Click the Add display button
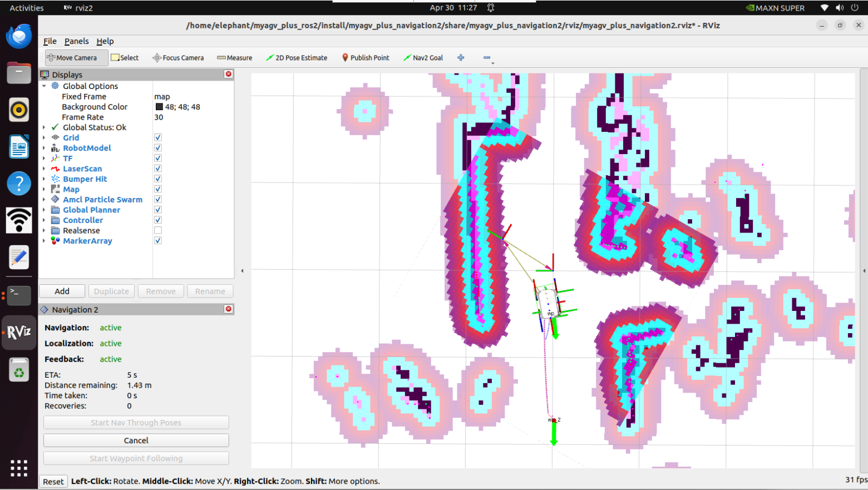The width and height of the screenshot is (868, 490). point(62,291)
